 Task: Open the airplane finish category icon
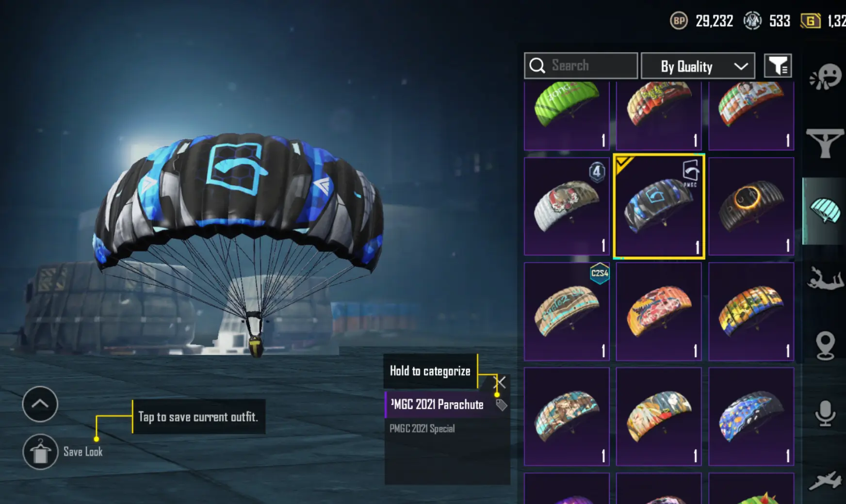(x=825, y=480)
